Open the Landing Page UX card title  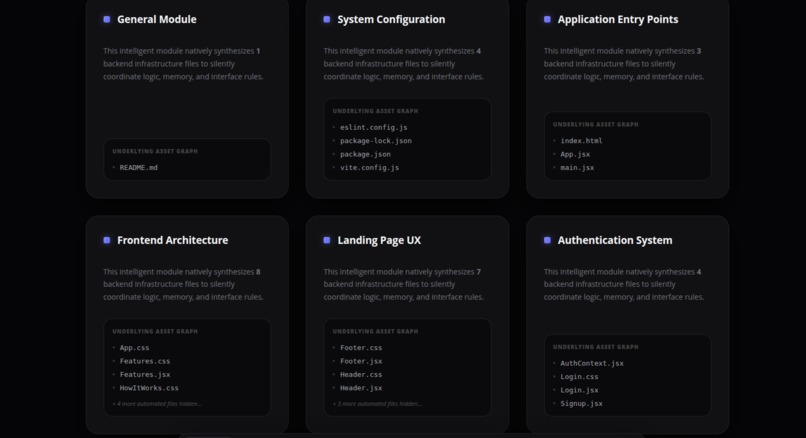[379, 240]
